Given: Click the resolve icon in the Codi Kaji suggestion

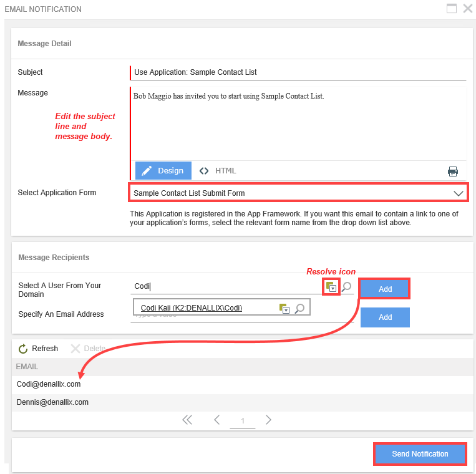Looking at the screenshot, I should pos(284,308).
